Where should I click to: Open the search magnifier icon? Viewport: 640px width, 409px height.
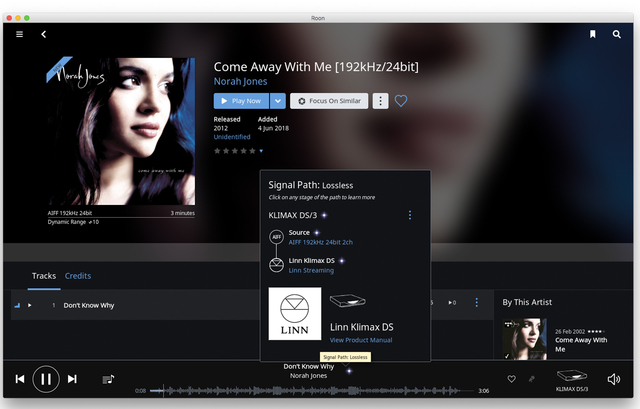[x=616, y=34]
